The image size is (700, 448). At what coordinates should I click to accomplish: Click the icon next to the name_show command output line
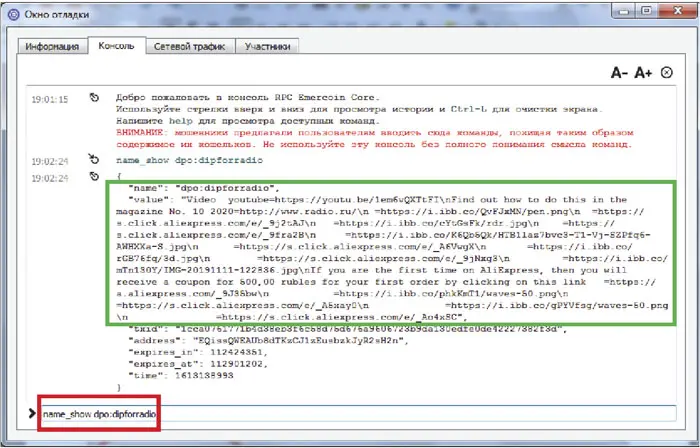(x=93, y=159)
